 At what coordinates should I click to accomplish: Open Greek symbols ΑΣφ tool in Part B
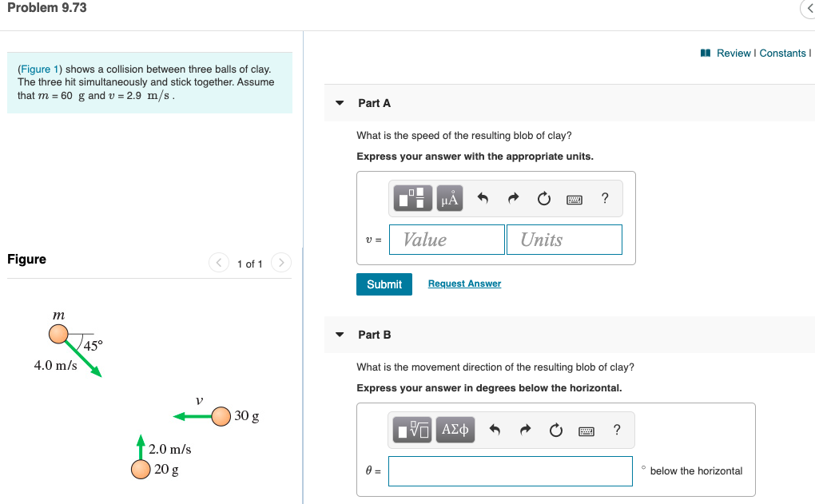tap(455, 430)
